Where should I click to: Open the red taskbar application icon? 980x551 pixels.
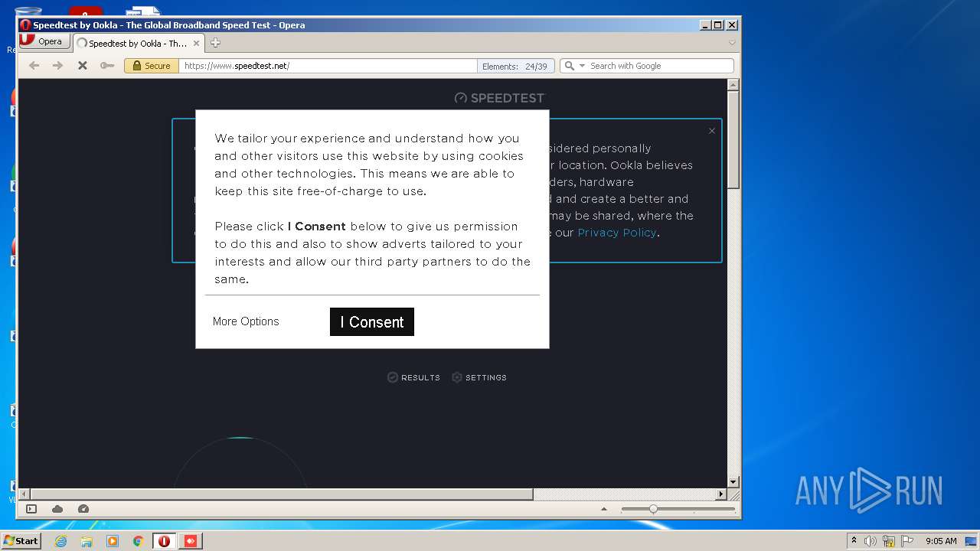[x=190, y=541]
